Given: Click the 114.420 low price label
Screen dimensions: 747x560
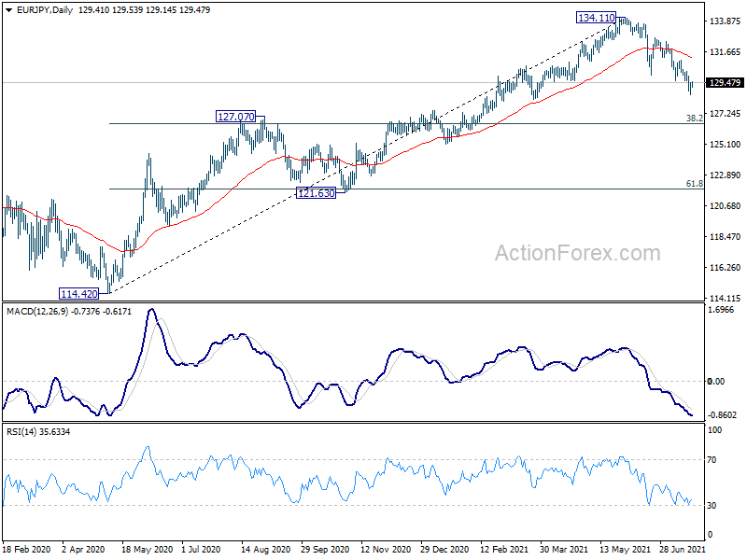Looking at the screenshot, I should [79, 294].
